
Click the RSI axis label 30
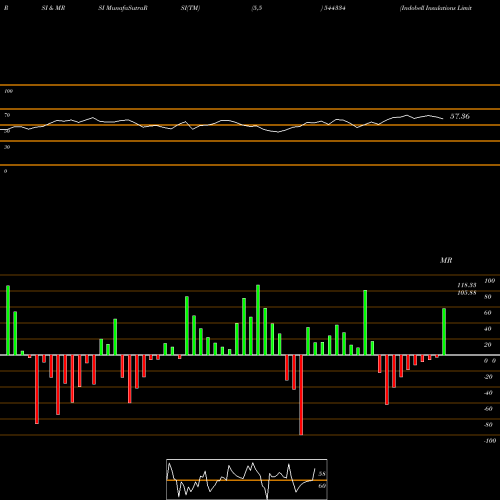point(7,147)
